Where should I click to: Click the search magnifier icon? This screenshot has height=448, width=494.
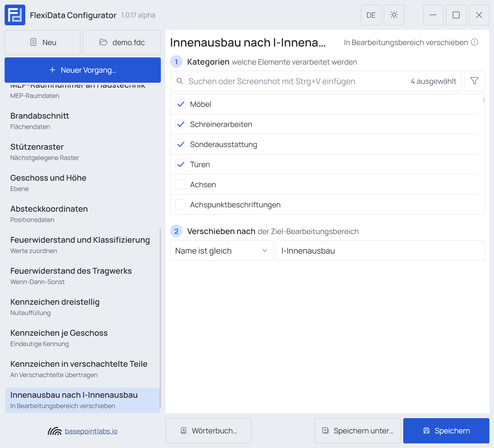pyautogui.click(x=180, y=81)
